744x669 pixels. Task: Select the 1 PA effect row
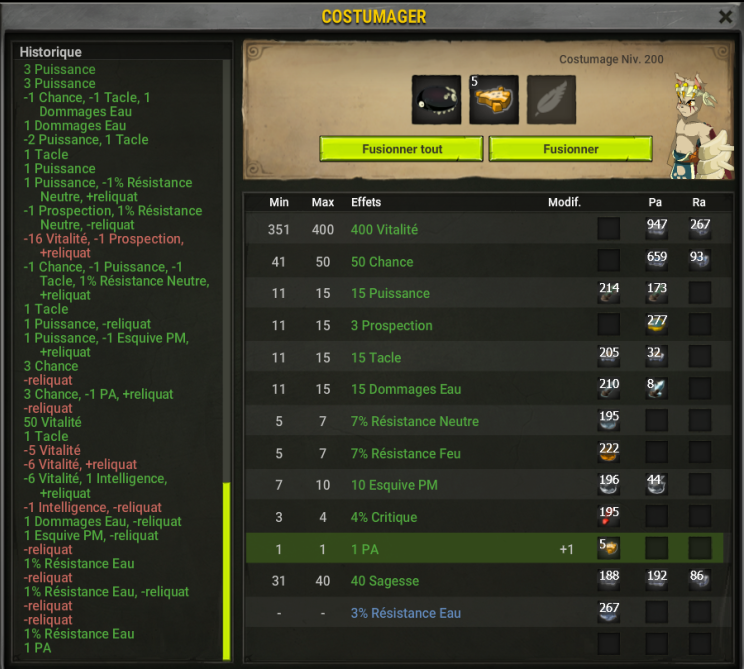[x=484, y=548]
